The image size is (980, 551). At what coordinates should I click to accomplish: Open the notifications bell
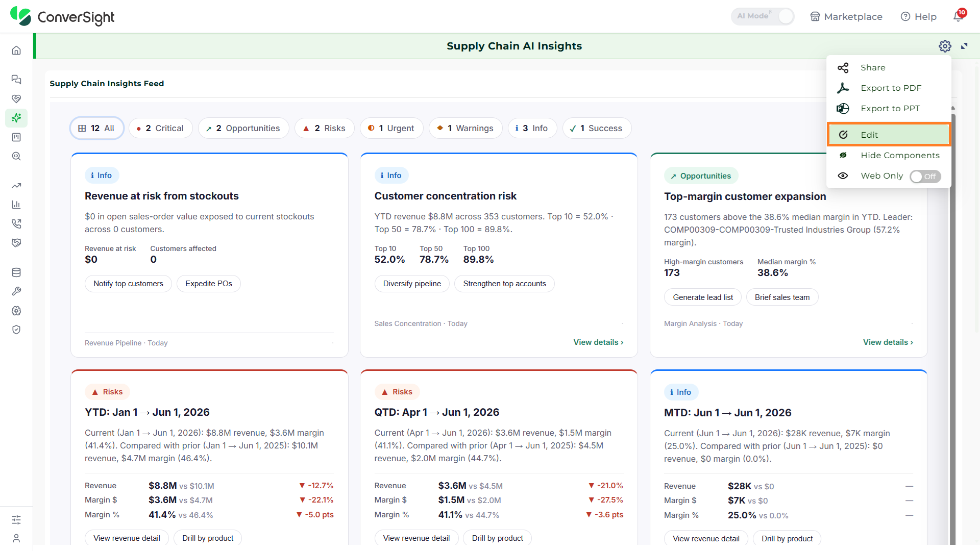958,16
